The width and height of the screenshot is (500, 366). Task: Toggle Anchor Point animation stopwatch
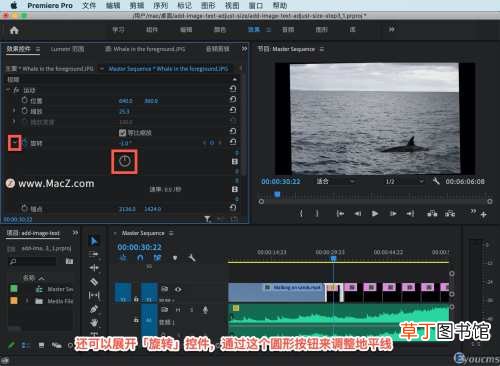(x=25, y=208)
